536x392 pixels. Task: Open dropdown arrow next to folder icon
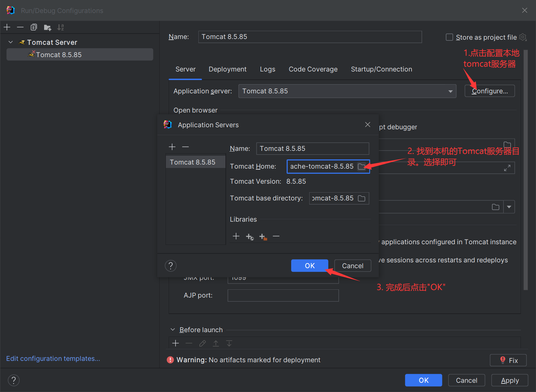[509, 207]
